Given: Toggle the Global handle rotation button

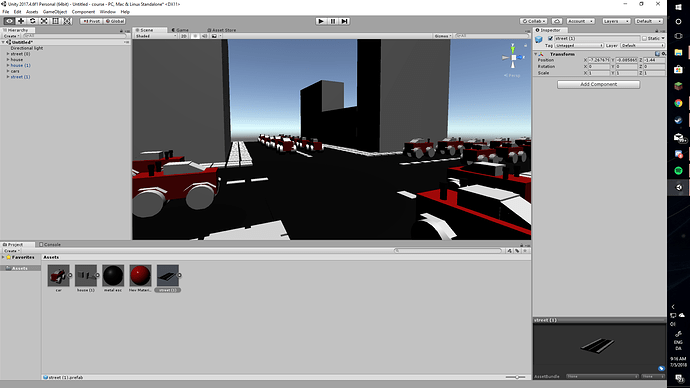Looking at the screenshot, I should (x=115, y=21).
